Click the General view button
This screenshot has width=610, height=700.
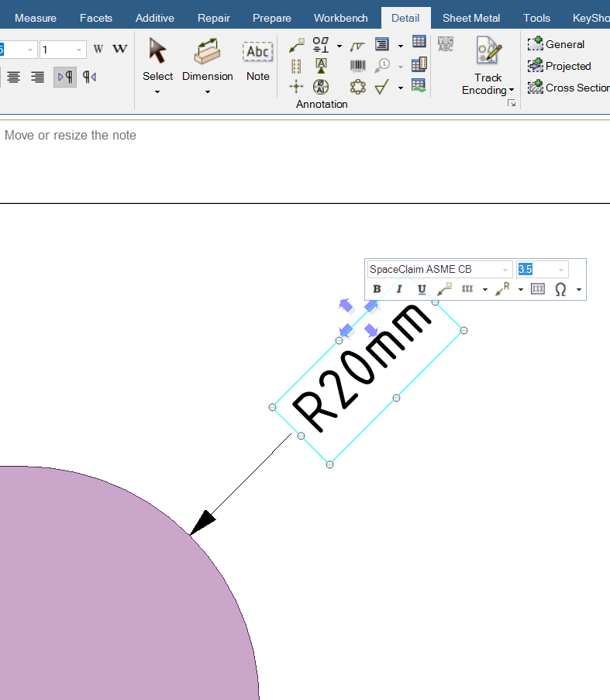557,44
